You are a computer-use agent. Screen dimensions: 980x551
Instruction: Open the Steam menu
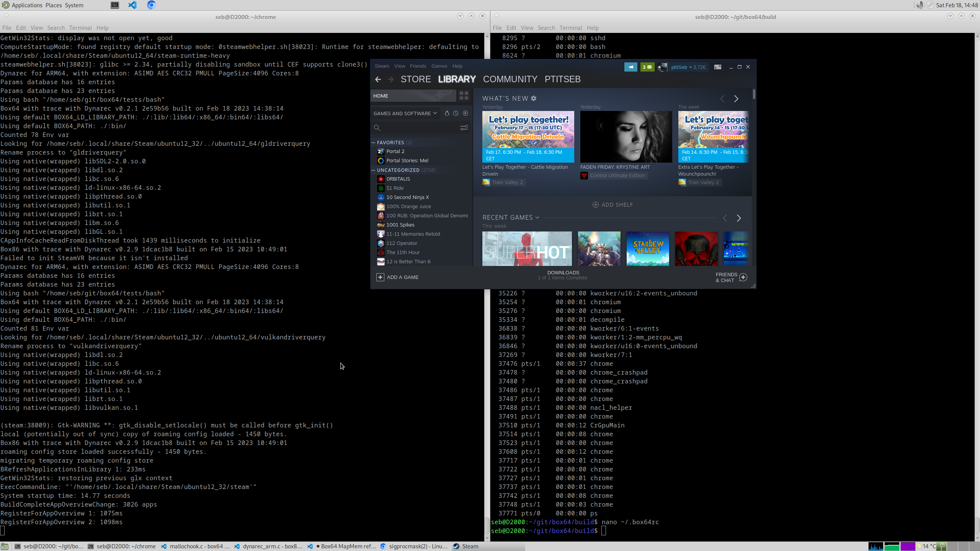click(x=382, y=66)
